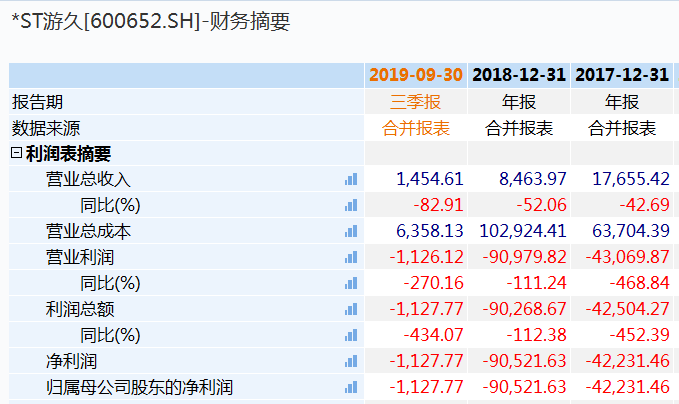Click the *ST游久[600652.SH]-财务摘要 title
Image resolution: width=679 pixels, height=404 pixels.
(150, 21)
